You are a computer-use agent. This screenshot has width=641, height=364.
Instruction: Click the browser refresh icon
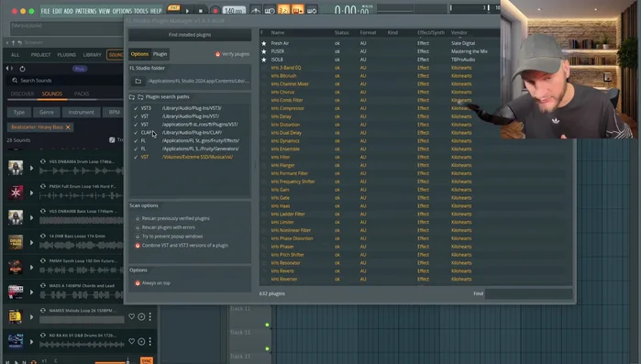(23, 69)
